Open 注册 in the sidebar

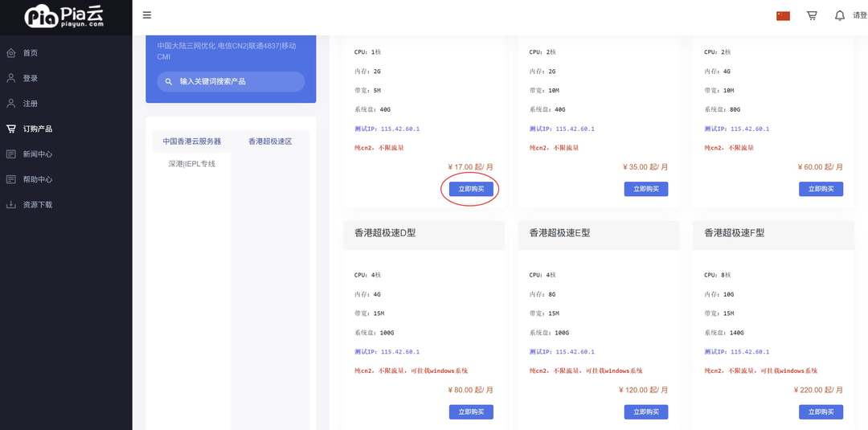[x=31, y=104]
